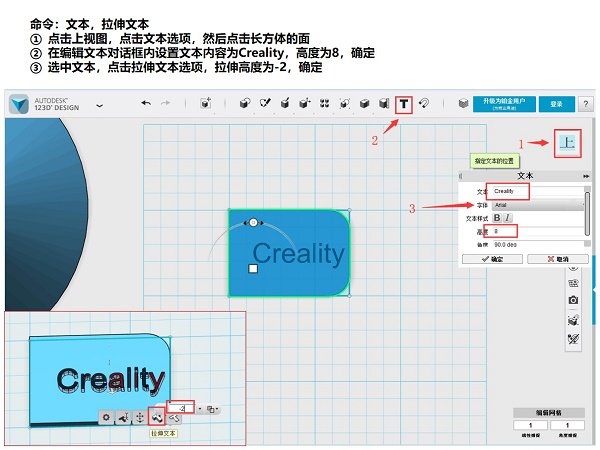Click the angle field showing 90.0 deg
The width and height of the screenshot is (600, 450).
[x=537, y=245]
